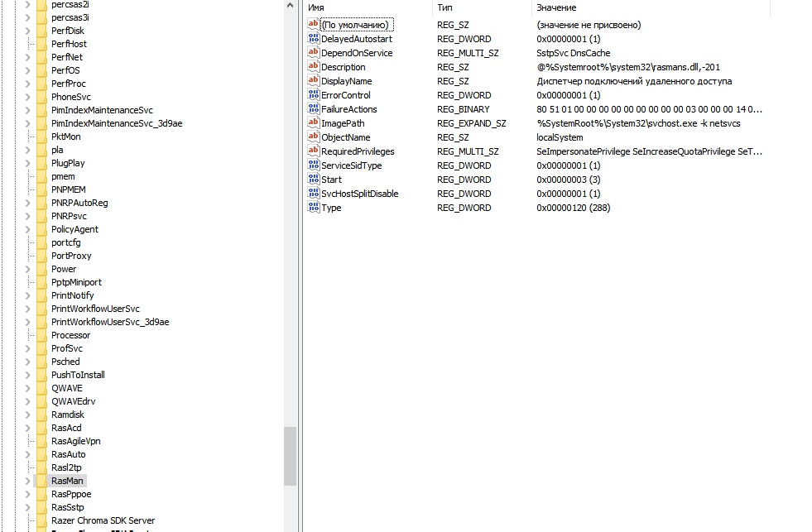Click the Processor folder icon
This screenshot has height=532, width=812.
click(41, 335)
